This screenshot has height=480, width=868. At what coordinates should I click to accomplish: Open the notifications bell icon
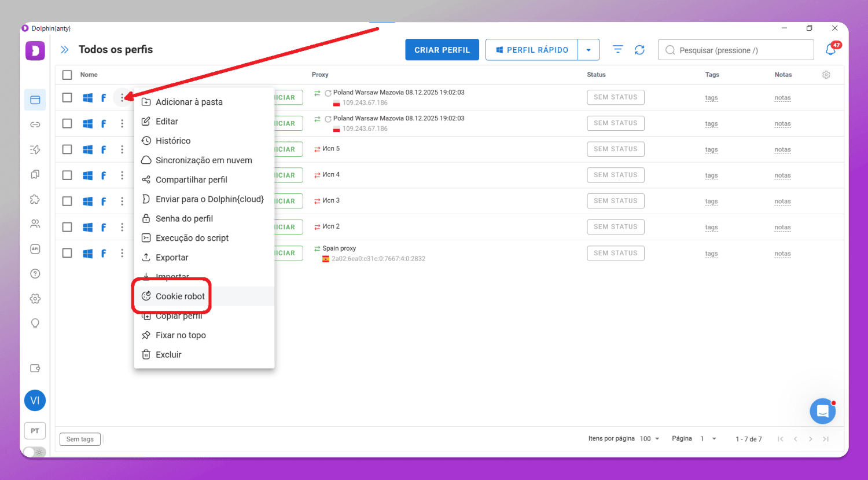[831, 50]
